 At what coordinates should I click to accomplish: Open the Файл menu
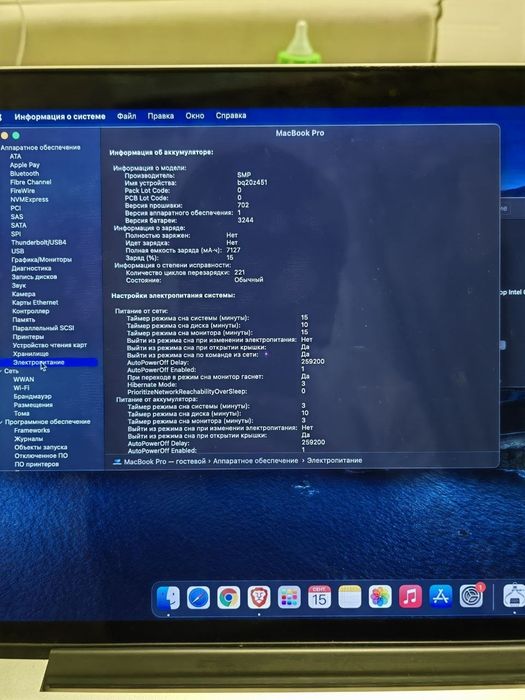(x=126, y=116)
